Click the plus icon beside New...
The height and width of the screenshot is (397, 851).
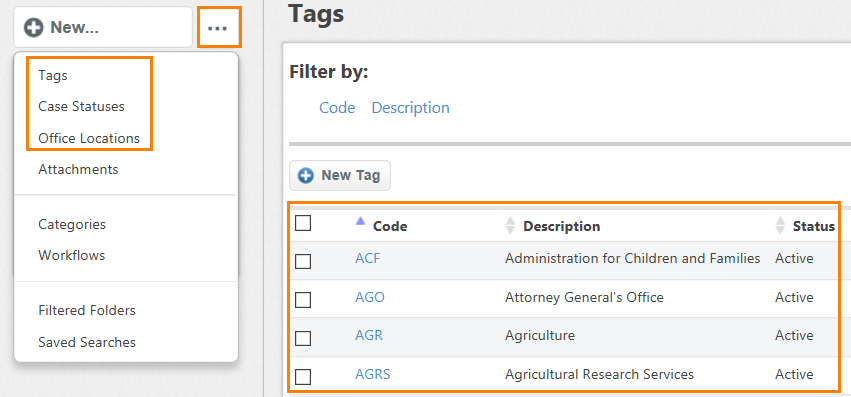[34, 27]
